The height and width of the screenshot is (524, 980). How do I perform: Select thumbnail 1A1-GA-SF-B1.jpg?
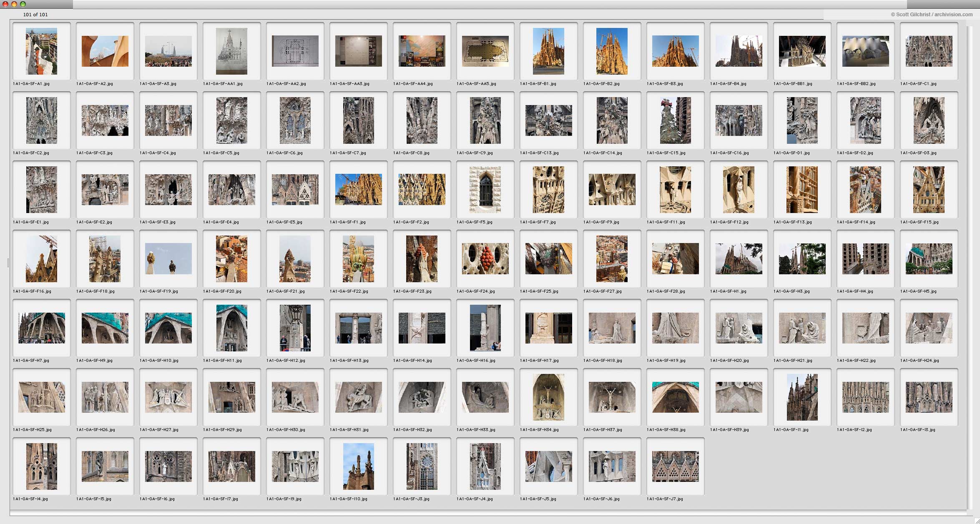pyautogui.click(x=548, y=51)
